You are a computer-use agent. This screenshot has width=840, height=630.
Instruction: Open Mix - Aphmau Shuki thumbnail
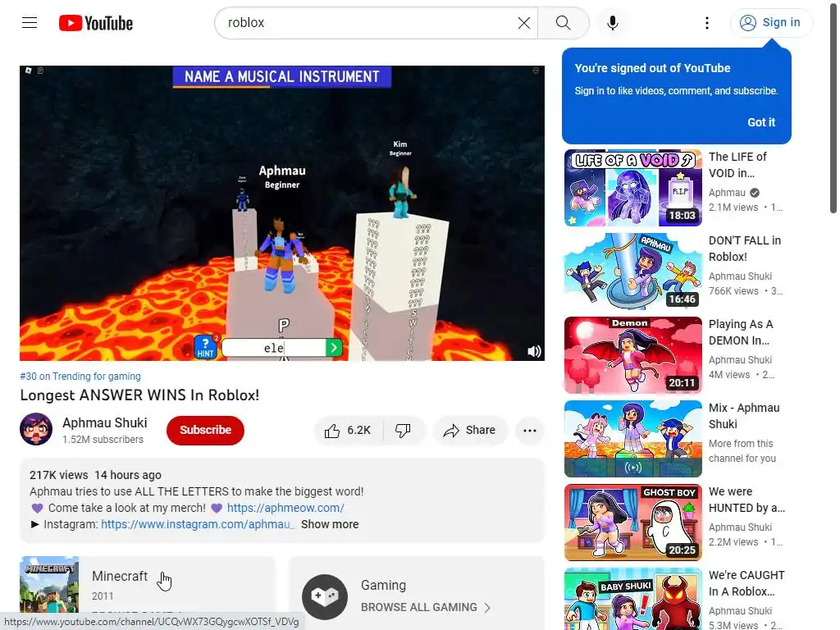[x=632, y=439]
